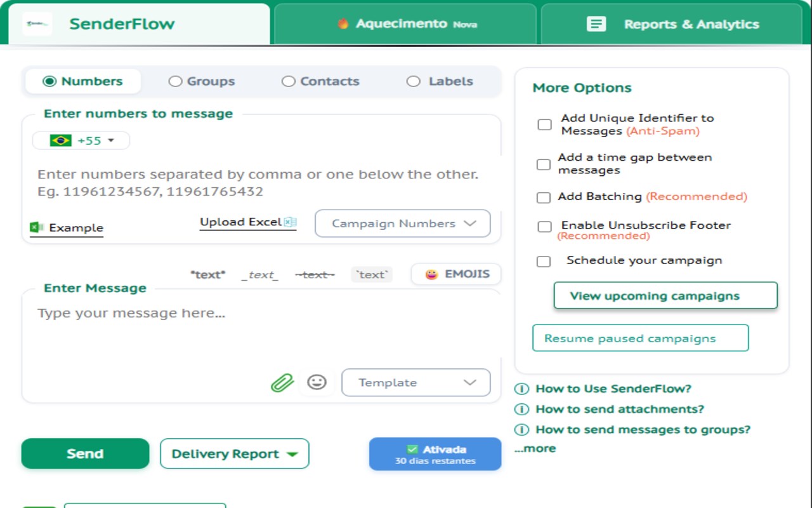Image resolution: width=812 pixels, height=508 pixels.
Task: Select the Groups radio option
Action: [x=175, y=81]
